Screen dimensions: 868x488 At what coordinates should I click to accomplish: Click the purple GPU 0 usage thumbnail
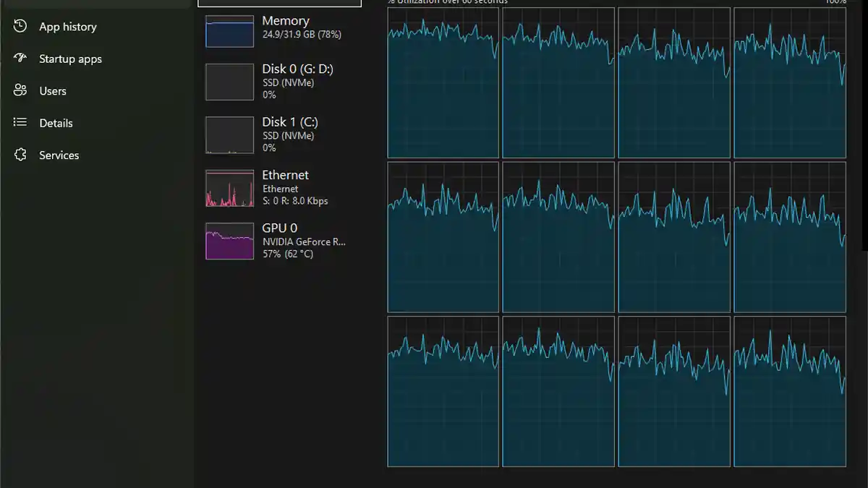tap(229, 241)
